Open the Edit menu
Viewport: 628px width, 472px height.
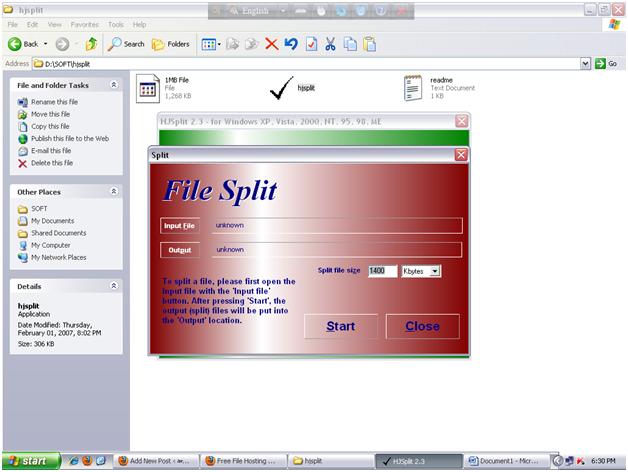point(32,24)
